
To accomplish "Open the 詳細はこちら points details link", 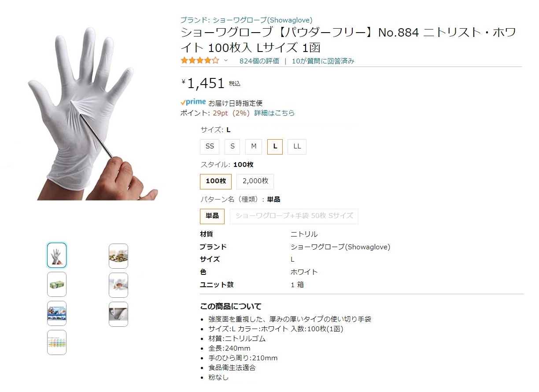I will click(275, 113).
